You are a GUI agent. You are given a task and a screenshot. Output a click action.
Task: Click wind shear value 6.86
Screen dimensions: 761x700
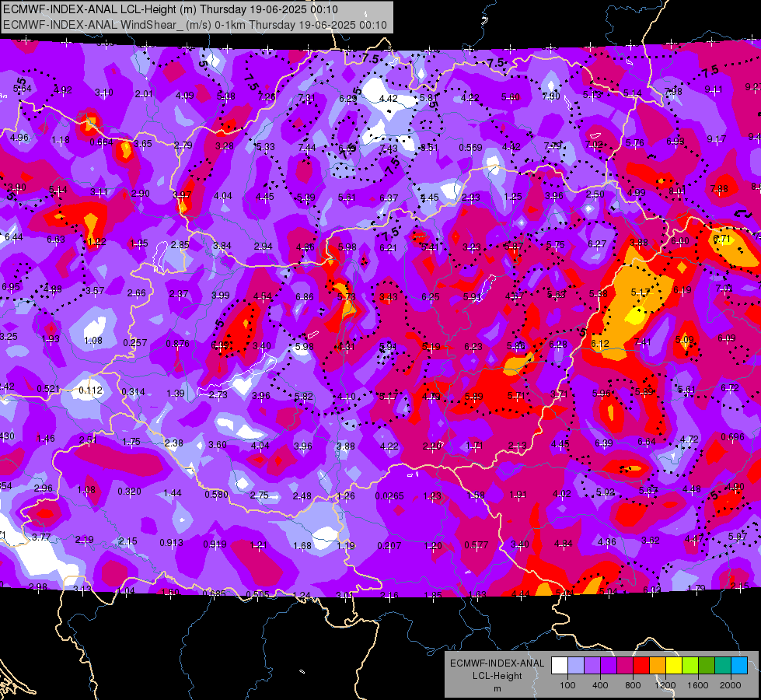click(304, 296)
